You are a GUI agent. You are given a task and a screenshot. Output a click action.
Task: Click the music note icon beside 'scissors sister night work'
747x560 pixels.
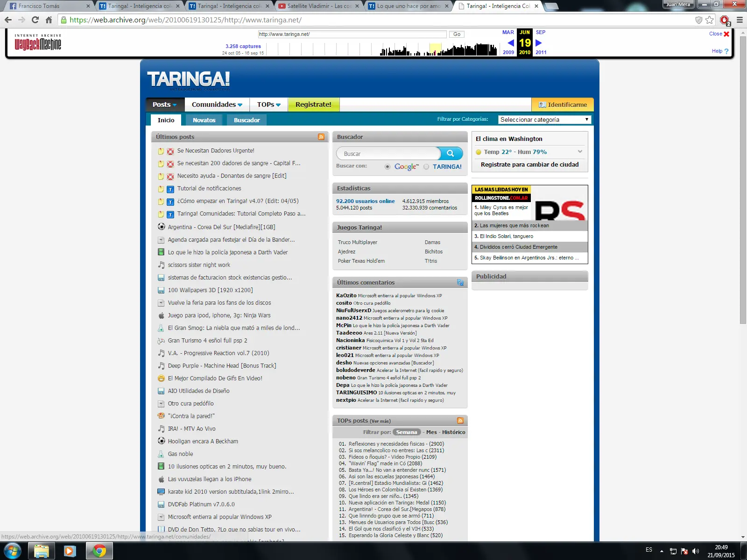coord(161,265)
